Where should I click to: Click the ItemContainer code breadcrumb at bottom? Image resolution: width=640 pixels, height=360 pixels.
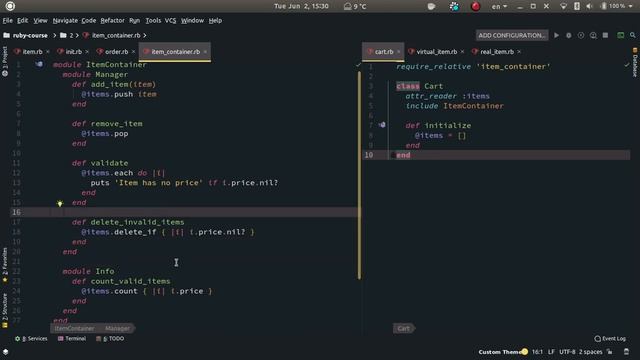tap(74, 328)
